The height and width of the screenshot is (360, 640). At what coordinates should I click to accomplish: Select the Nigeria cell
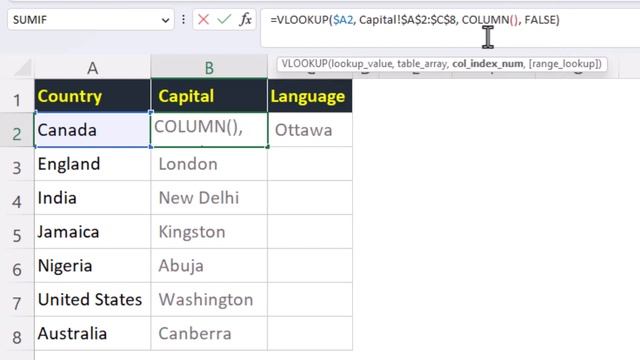93,265
